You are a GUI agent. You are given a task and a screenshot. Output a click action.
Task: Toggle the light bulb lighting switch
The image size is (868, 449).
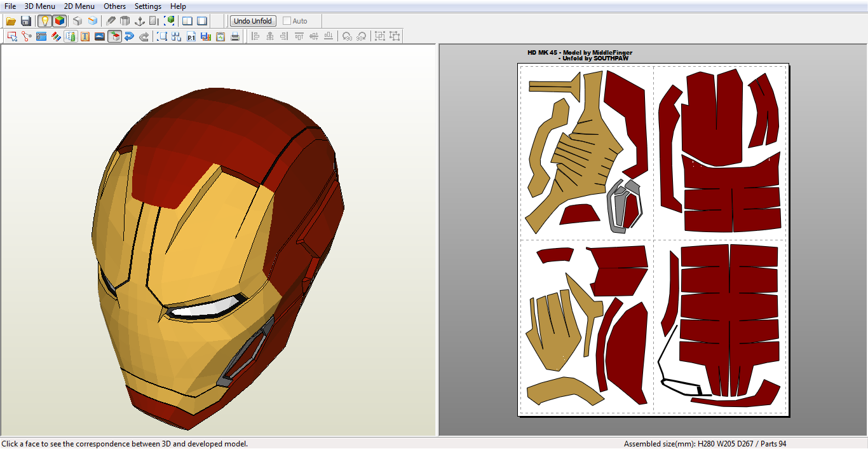tap(44, 21)
